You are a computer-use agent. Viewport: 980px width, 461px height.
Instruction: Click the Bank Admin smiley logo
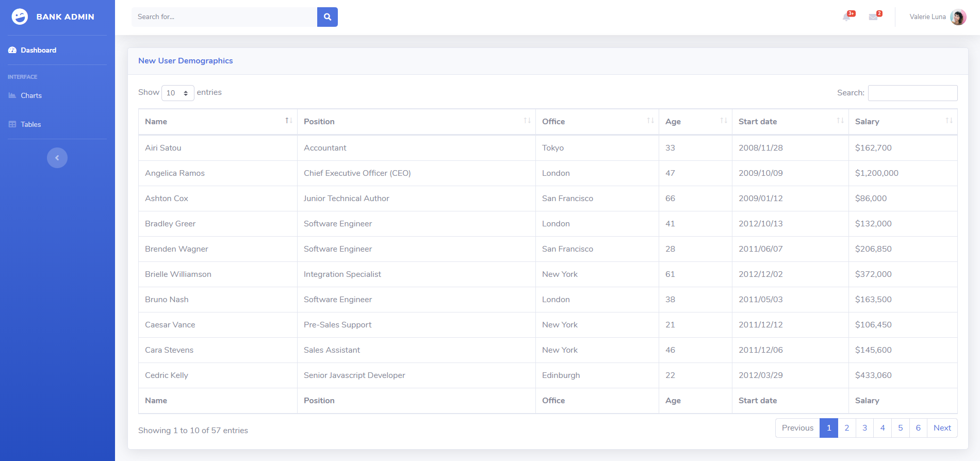[20, 17]
